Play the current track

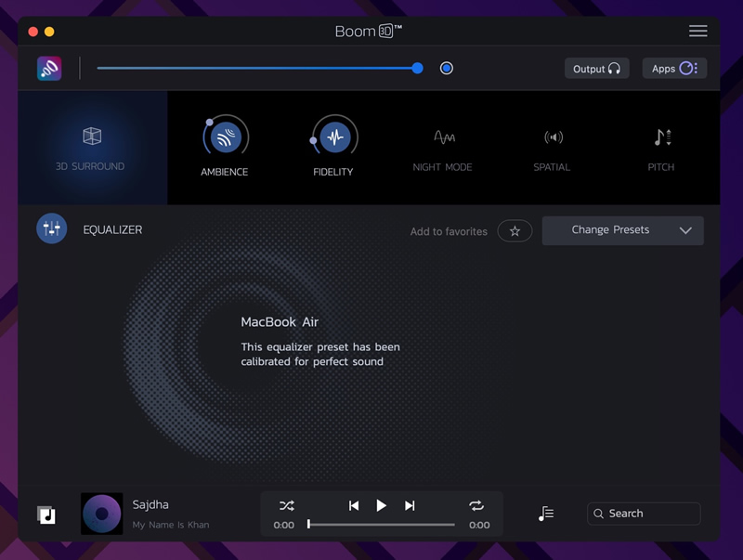(x=381, y=505)
